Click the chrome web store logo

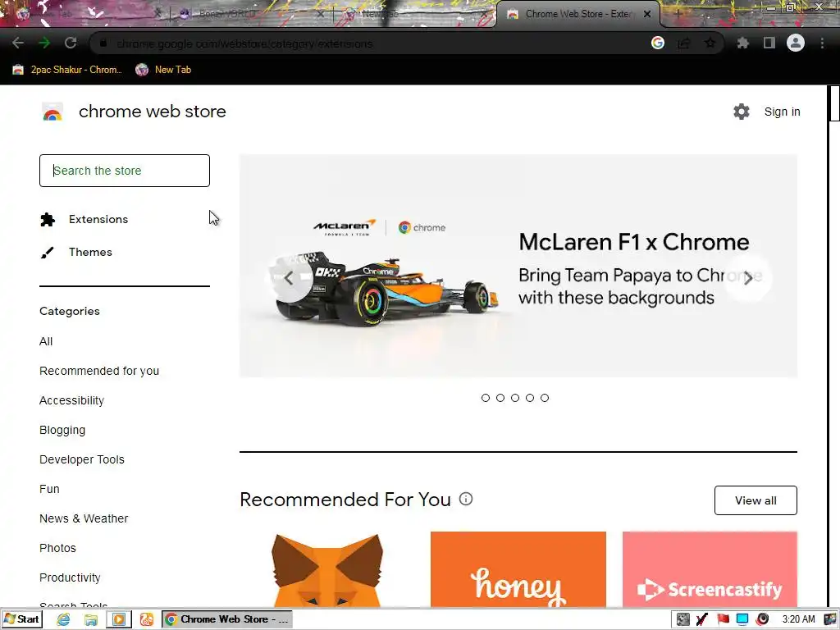(x=52, y=112)
